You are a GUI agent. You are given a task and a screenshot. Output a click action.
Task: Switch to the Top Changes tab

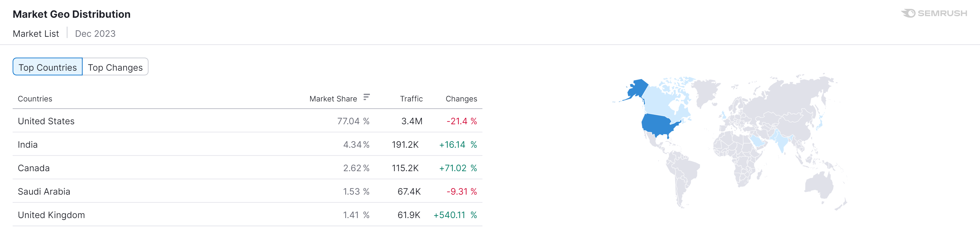point(115,67)
